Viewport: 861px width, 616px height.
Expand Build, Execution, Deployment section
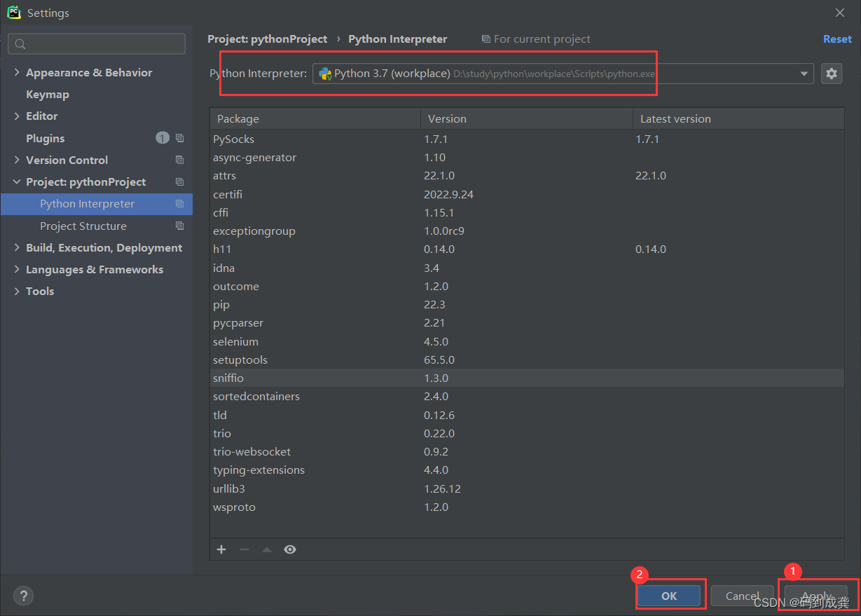17,247
